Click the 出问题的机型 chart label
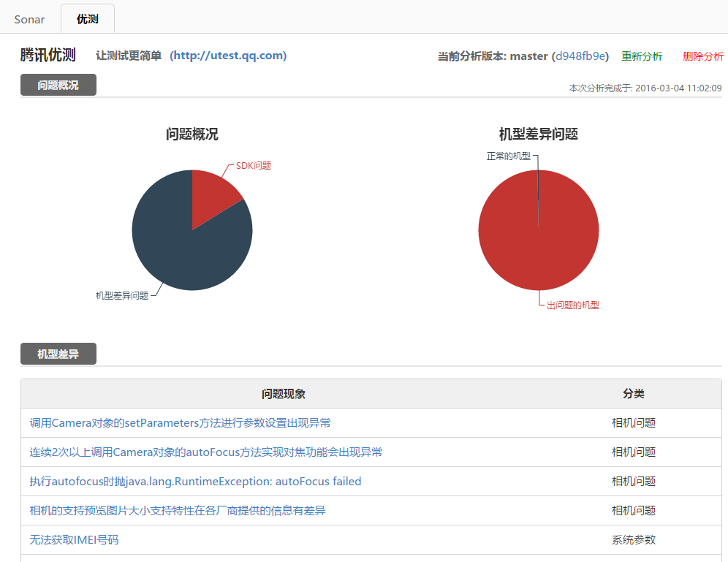This screenshot has width=728, height=562. 573,305
